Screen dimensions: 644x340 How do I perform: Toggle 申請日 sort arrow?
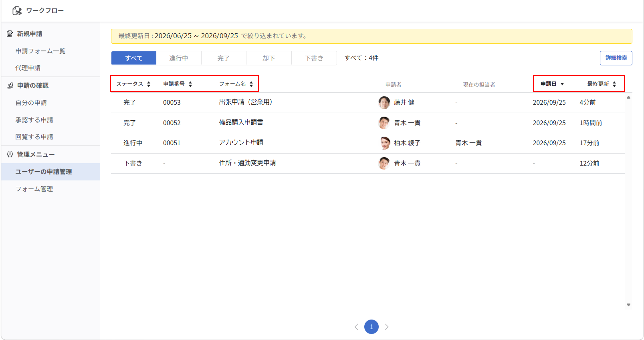[x=562, y=84]
